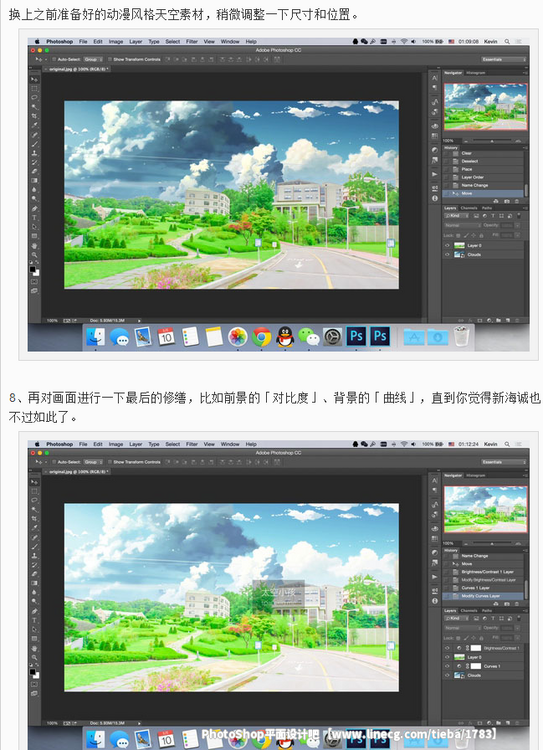Click Navigator zoom slider in upper screenshot
Image resolution: width=543 pixels, height=750 pixels.
pos(492,141)
